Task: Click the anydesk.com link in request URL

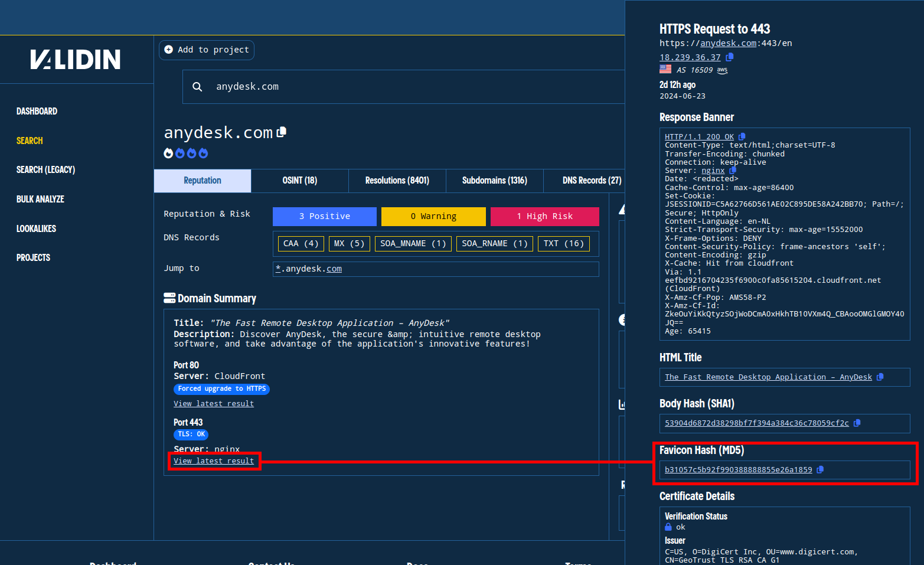Action: click(x=728, y=44)
